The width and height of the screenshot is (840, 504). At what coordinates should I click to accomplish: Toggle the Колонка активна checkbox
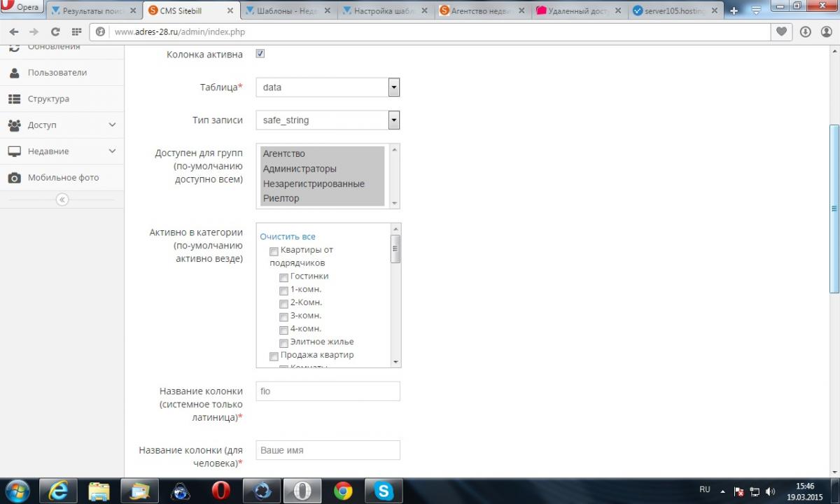tap(260, 54)
